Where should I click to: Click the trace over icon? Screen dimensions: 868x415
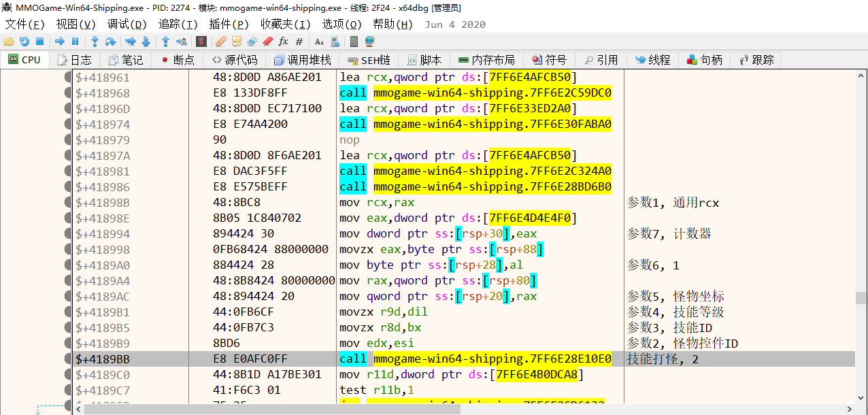pos(146,41)
